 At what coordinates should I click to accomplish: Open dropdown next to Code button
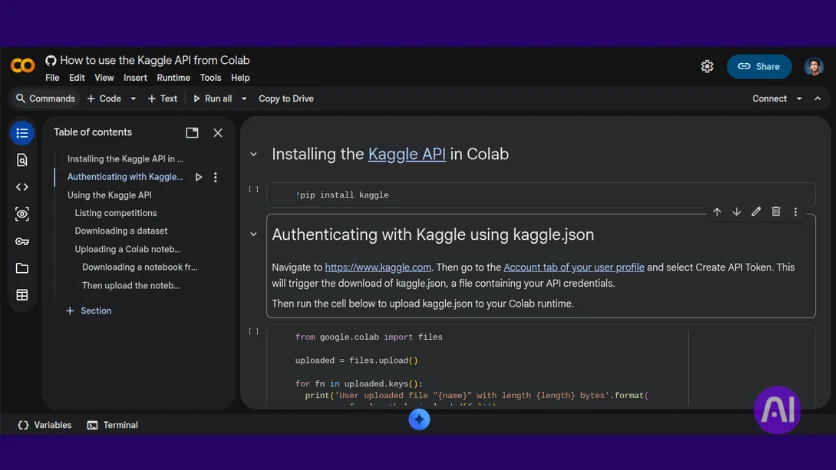pos(133,99)
